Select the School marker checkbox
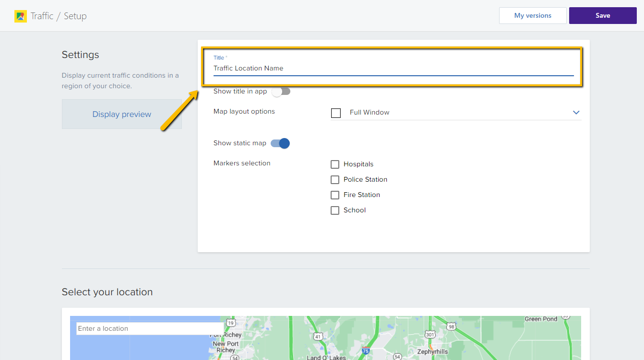Image resolution: width=644 pixels, height=360 pixels. (335, 210)
